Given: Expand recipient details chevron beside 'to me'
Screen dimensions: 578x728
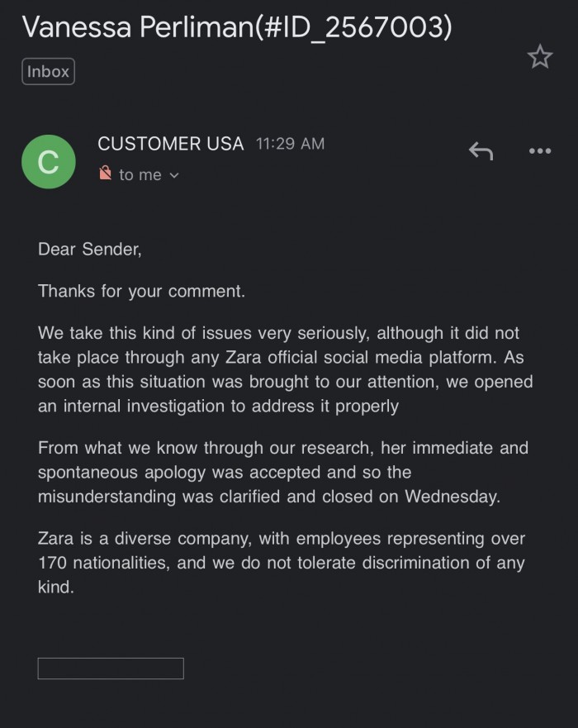Looking at the screenshot, I should (173, 175).
